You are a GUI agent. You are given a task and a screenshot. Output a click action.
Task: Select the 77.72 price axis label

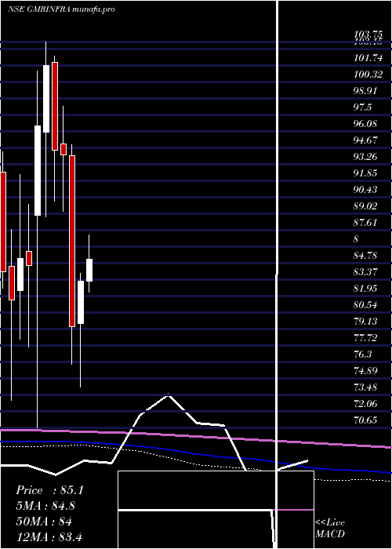point(365,338)
